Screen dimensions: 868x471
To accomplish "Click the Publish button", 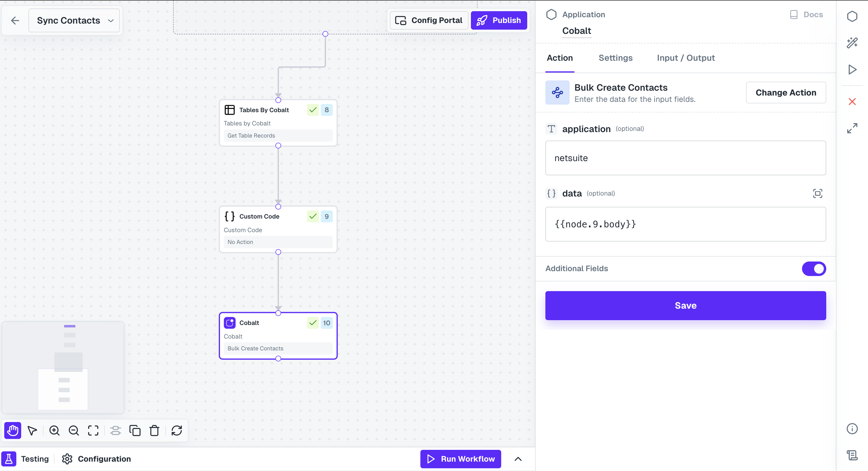I will click(x=499, y=20).
